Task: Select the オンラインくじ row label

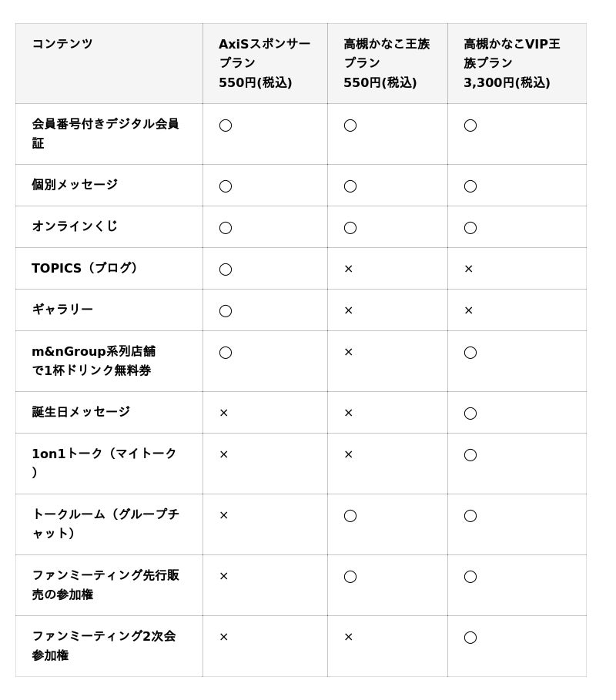Action: coord(75,226)
